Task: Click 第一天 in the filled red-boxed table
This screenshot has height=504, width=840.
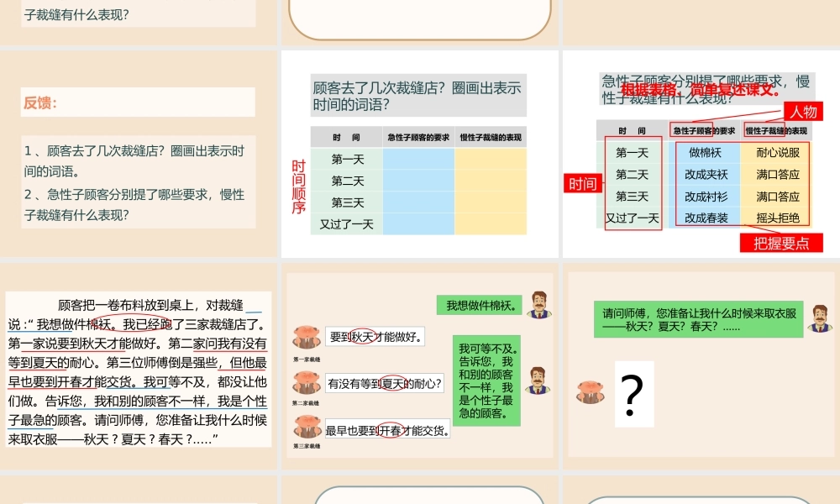Action: pyautogui.click(x=633, y=153)
